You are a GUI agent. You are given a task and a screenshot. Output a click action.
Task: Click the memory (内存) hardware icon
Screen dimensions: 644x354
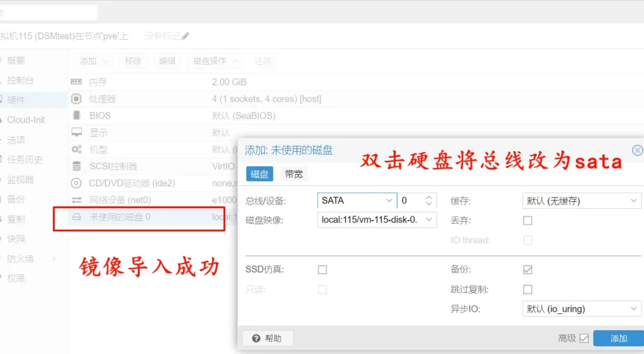[76, 82]
